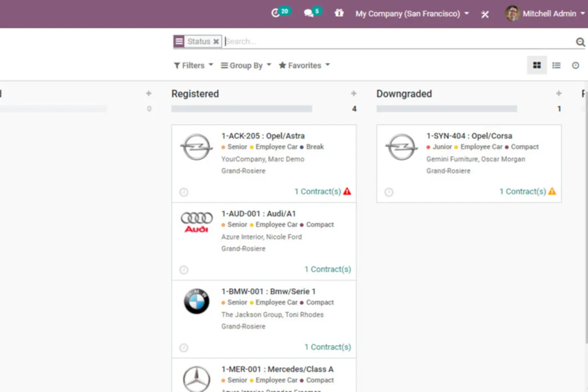The height and width of the screenshot is (392, 588).
Task: Click the Downgraded column title
Action: point(404,94)
